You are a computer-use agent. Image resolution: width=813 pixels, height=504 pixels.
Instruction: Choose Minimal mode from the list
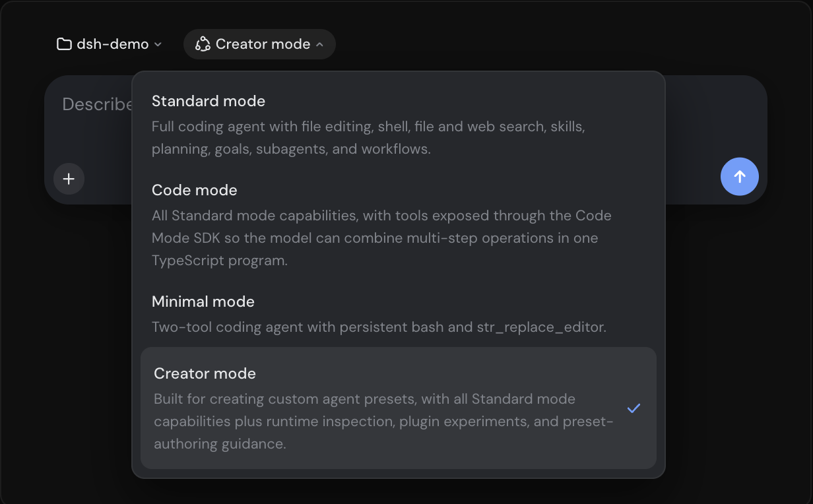pos(399,313)
